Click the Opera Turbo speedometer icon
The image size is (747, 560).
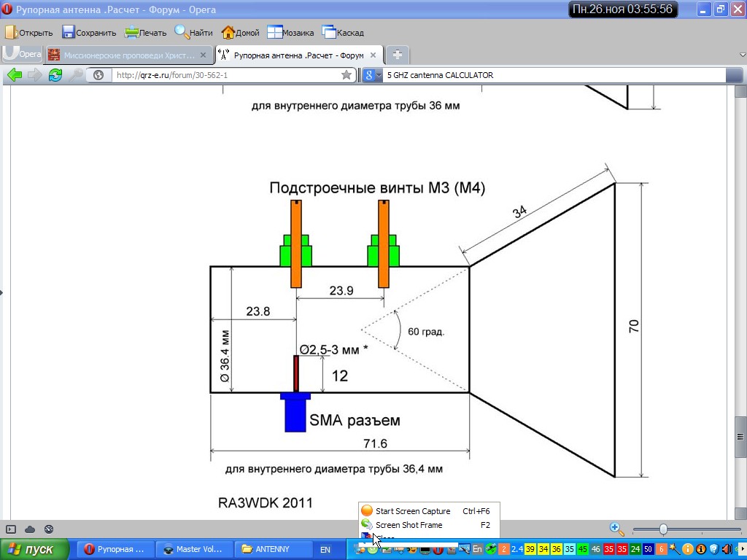pos(48,529)
